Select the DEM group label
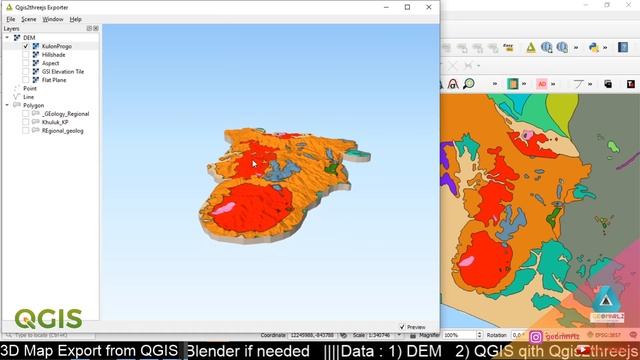Screen dimensions: 640x360 coord(29,38)
